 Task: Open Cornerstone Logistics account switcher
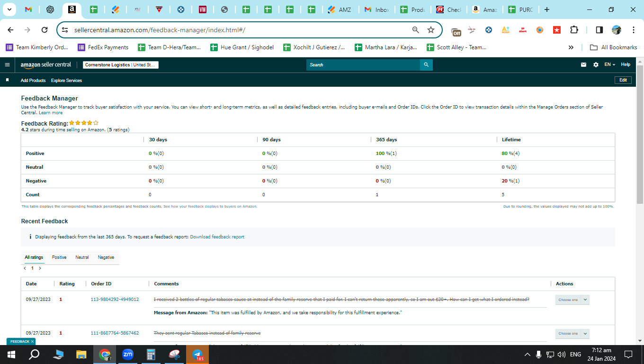[x=121, y=65]
